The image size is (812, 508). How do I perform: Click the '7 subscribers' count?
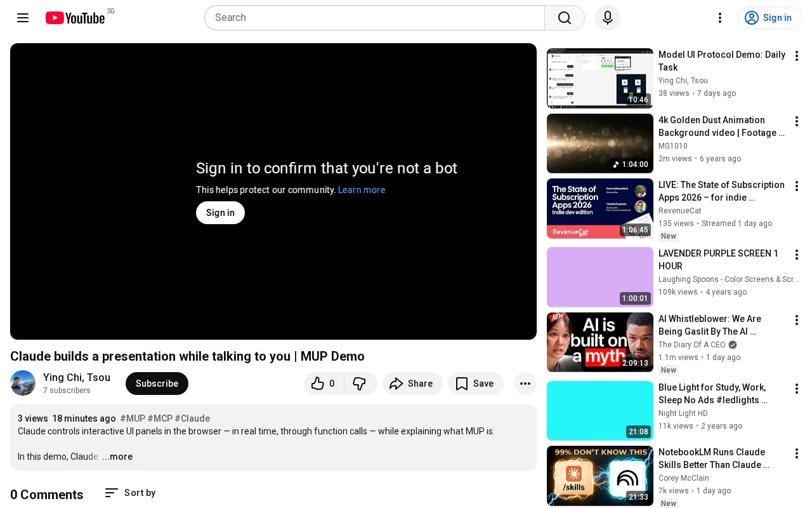point(67,391)
